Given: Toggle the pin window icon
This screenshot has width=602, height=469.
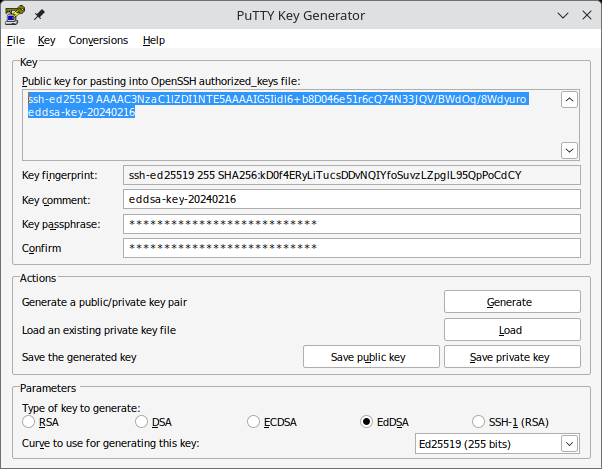Looking at the screenshot, I should click(39, 15).
